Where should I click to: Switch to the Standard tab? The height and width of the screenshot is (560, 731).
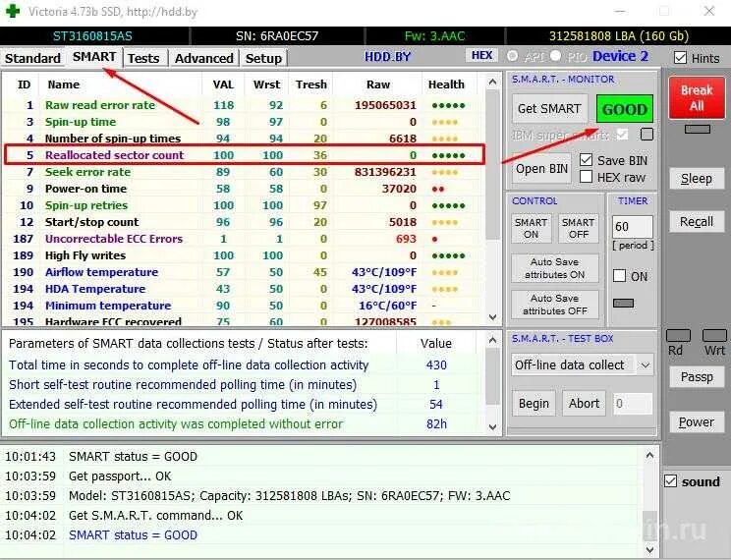[x=32, y=58]
